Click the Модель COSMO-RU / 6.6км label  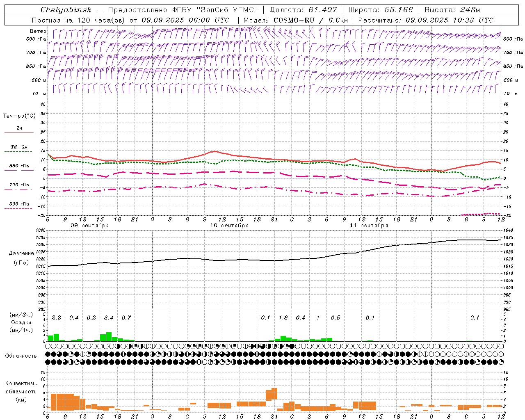(296, 20)
